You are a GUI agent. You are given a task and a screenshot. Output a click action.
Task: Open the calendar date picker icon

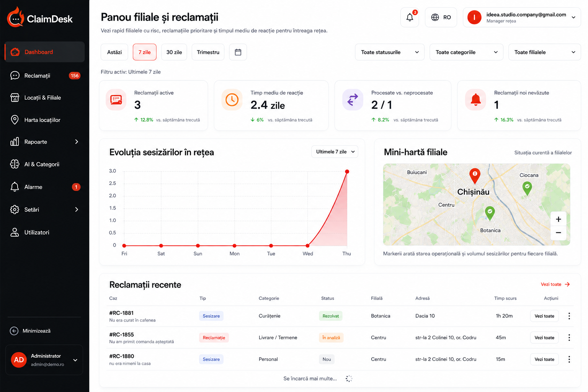click(x=238, y=52)
